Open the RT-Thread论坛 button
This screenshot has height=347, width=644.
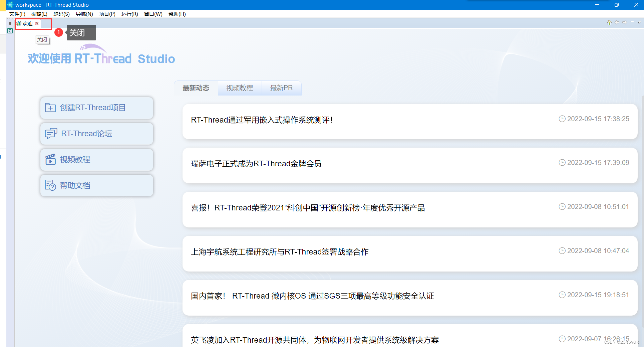tap(96, 134)
